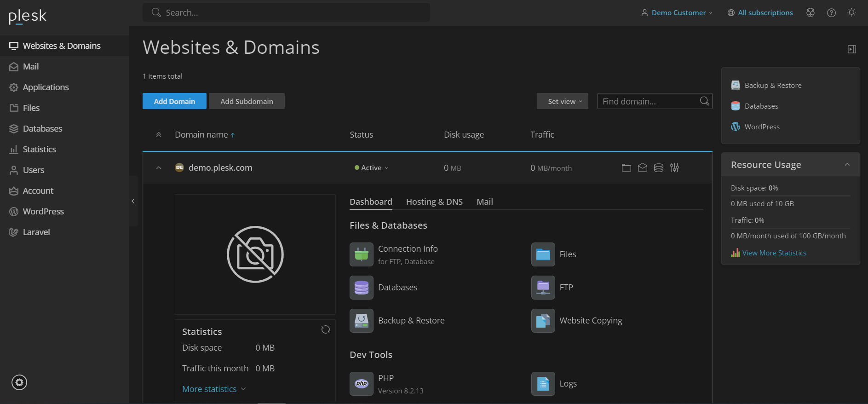Open the help question mark icon
Image resolution: width=868 pixels, height=404 pixels.
click(x=831, y=12)
